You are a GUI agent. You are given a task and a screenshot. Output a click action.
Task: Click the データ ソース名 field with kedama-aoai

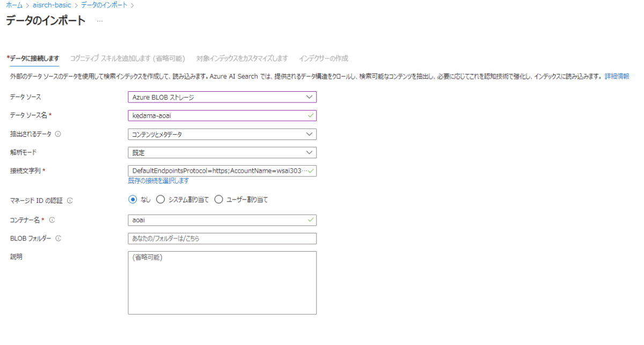point(222,115)
